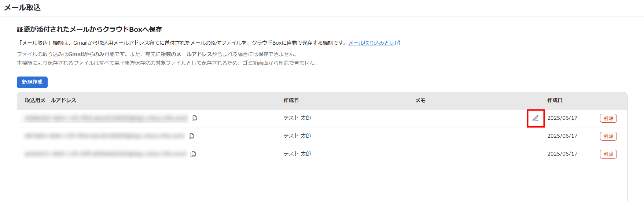The height and width of the screenshot is (201, 644).
Task: Copy the third row's email address
Action: point(193,154)
